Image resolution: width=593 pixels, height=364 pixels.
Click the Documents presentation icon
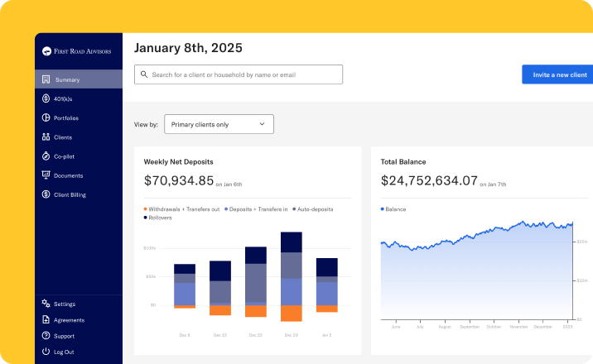click(x=46, y=175)
